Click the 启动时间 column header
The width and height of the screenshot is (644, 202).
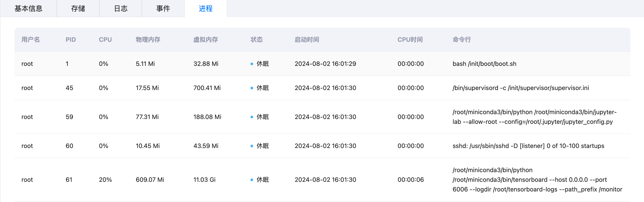(x=307, y=40)
